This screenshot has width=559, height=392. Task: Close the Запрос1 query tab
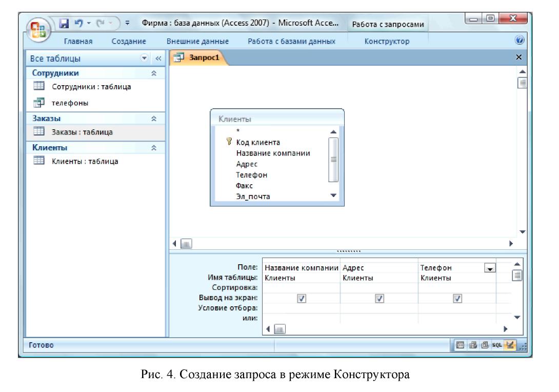pyautogui.click(x=518, y=57)
